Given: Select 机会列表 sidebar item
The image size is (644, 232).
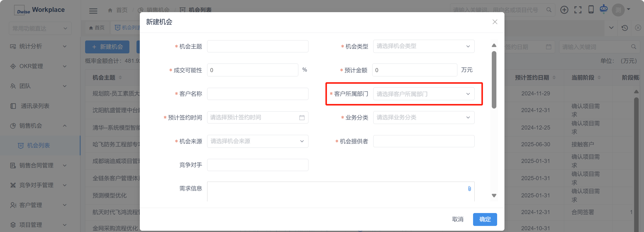Looking at the screenshot, I should (x=40, y=145).
